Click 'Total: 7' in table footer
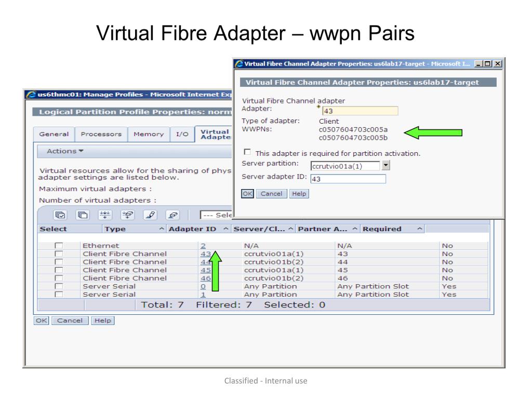532x399 pixels. tap(162, 304)
